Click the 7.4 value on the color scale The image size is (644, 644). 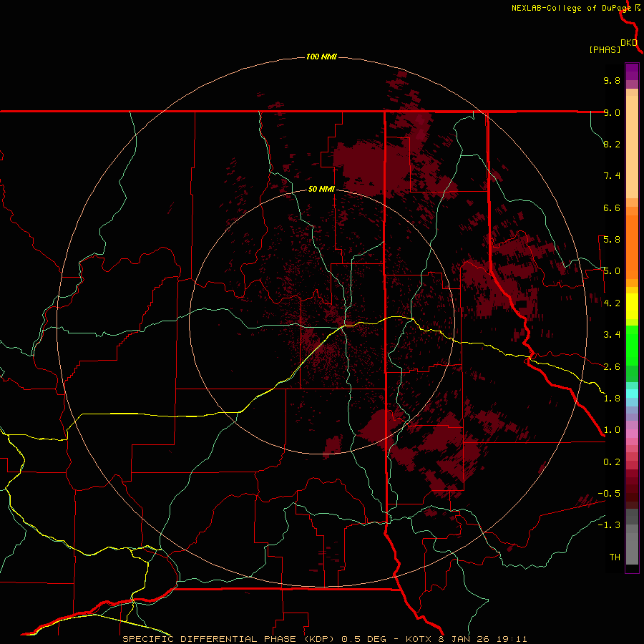pyautogui.click(x=612, y=176)
